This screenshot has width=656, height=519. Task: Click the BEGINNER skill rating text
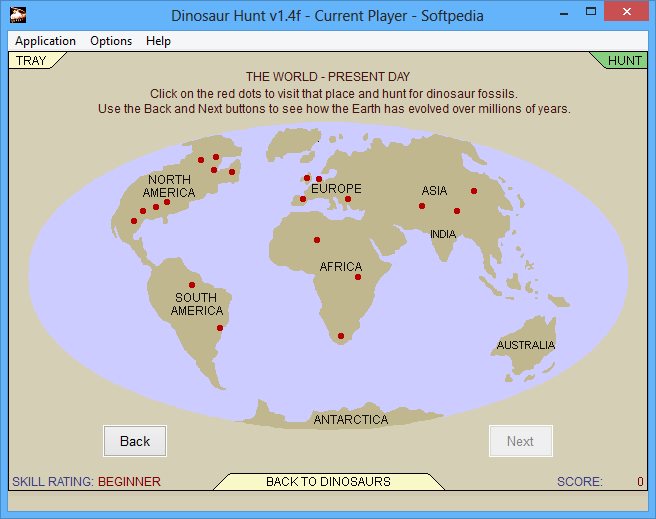click(x=129, y=482)
